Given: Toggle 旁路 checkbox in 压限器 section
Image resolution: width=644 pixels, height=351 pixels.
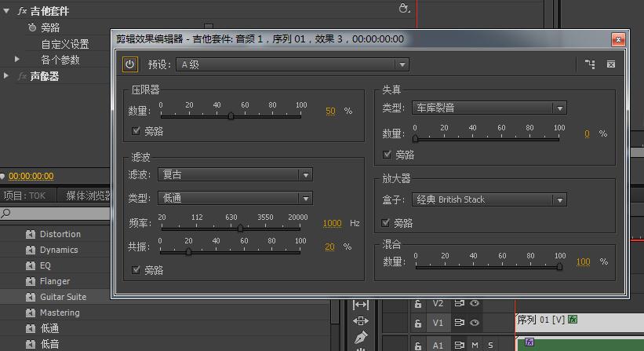Looking at the screenshot, I should point(136,131).
